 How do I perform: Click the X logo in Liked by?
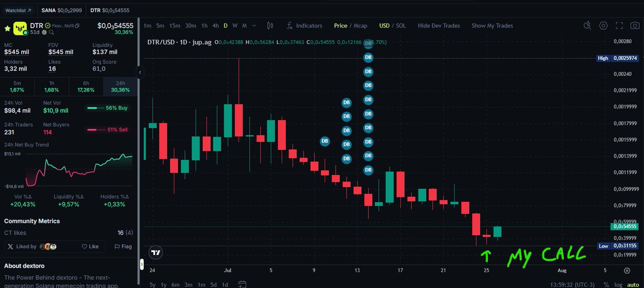11,247
